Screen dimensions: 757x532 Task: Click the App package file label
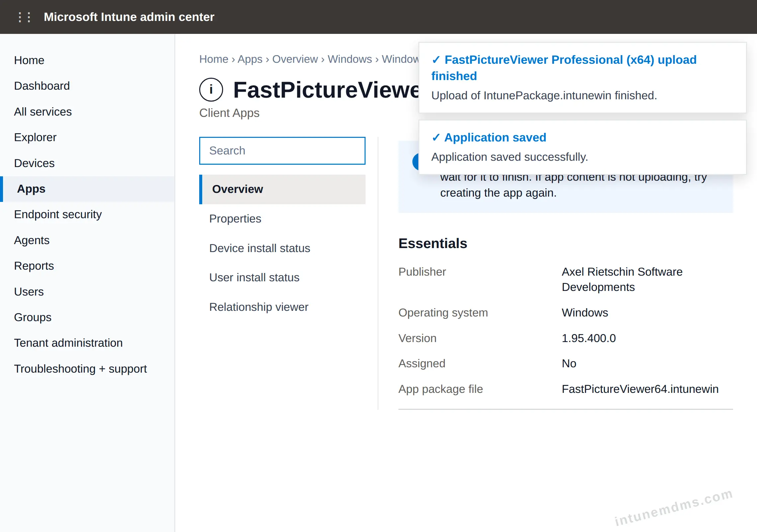point(441,389)
